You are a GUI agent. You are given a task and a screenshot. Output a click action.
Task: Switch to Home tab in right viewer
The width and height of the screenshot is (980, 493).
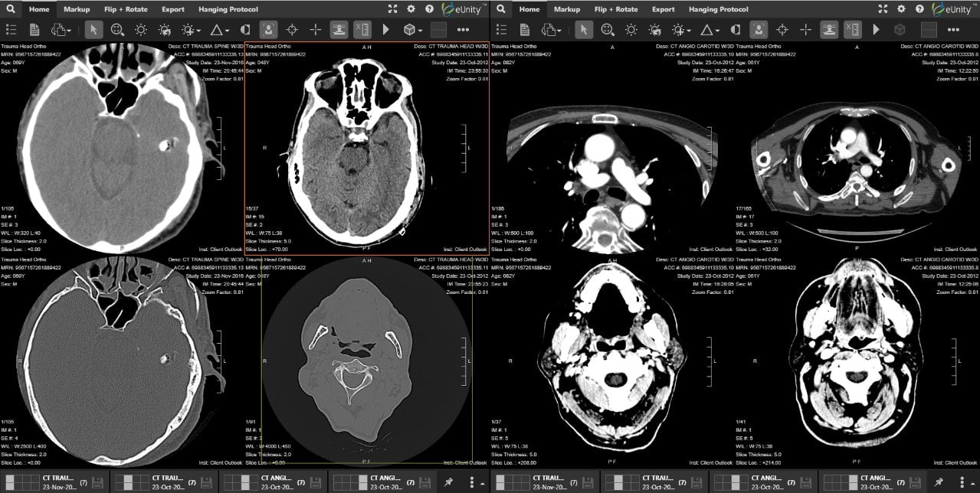click(529, 9)
